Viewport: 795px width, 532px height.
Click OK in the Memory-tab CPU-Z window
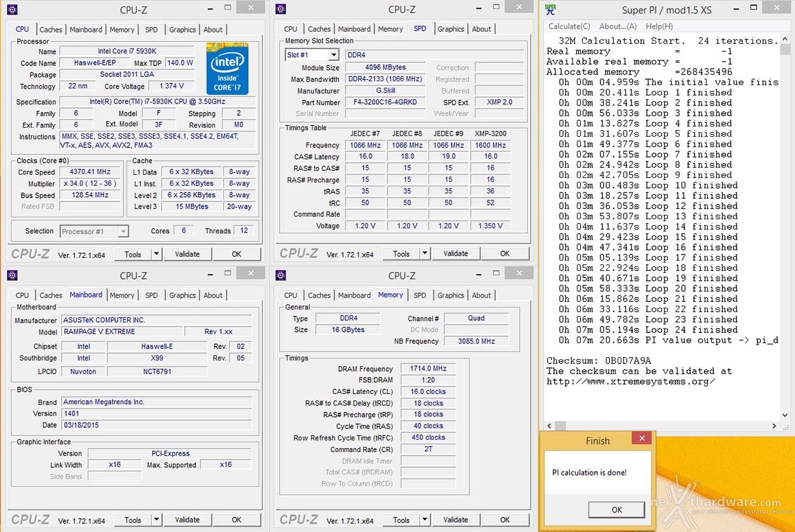click(x=505, y=520)
